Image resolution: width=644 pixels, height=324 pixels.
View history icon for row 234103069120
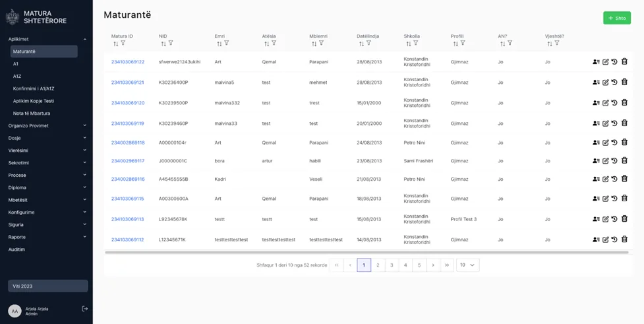pos(614,103)
